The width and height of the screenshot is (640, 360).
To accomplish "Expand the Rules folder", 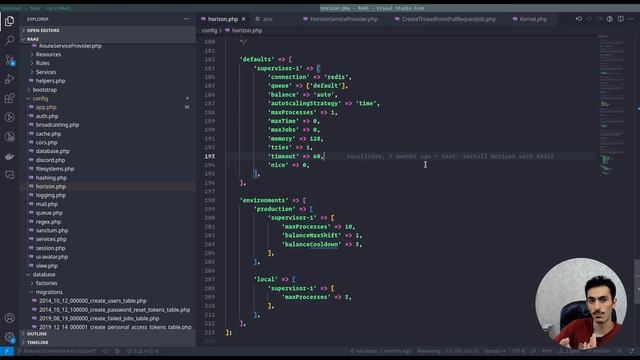I will click(42, 63).
